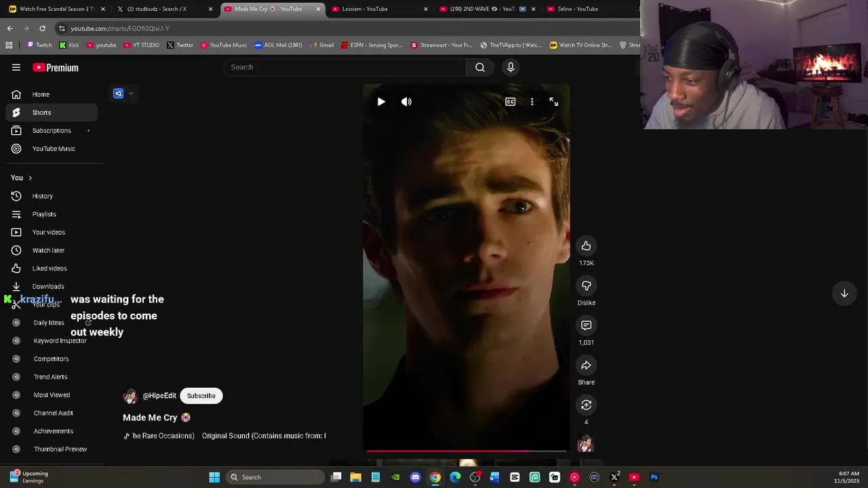Open Achievements tool
The image size is (868, 488).
point(52,431)
